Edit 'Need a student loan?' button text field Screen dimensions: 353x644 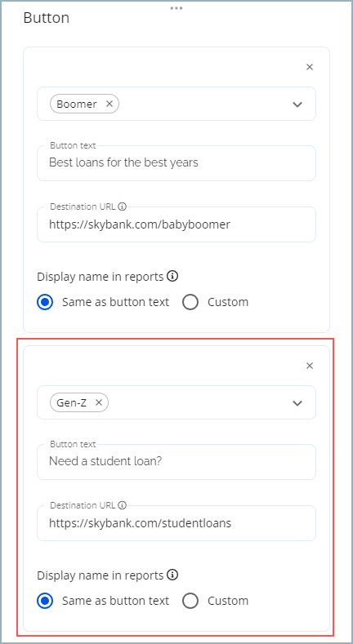[176, 462]
